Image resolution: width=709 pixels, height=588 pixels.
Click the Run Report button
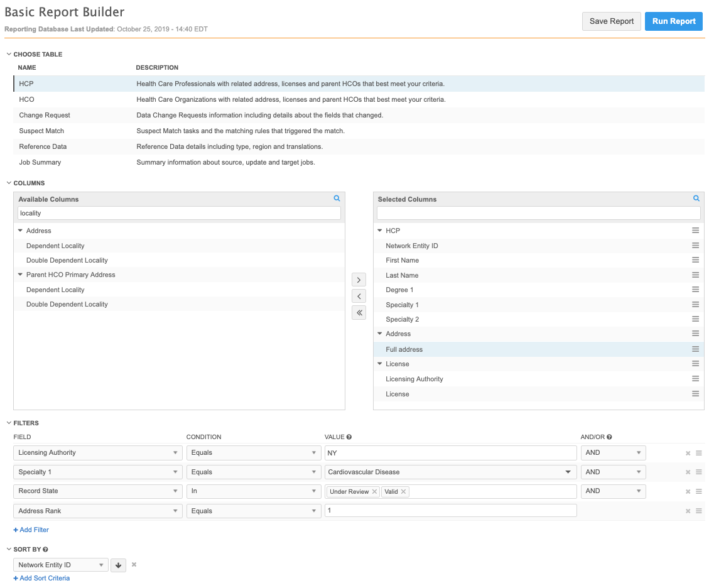673,21
